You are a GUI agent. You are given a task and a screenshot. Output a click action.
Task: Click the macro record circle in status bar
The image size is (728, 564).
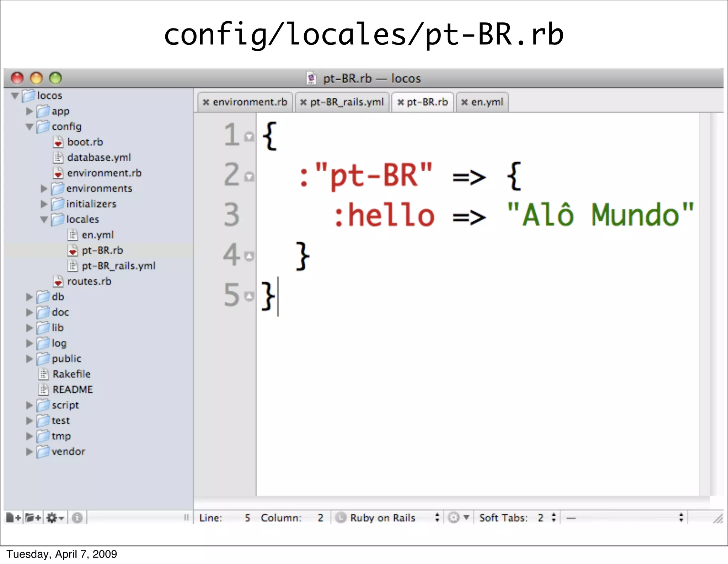click(x=341, y=517)
